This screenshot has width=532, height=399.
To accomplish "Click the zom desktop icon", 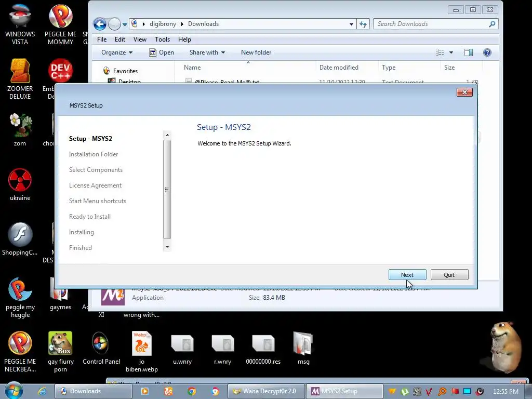I will click(20, 129).
